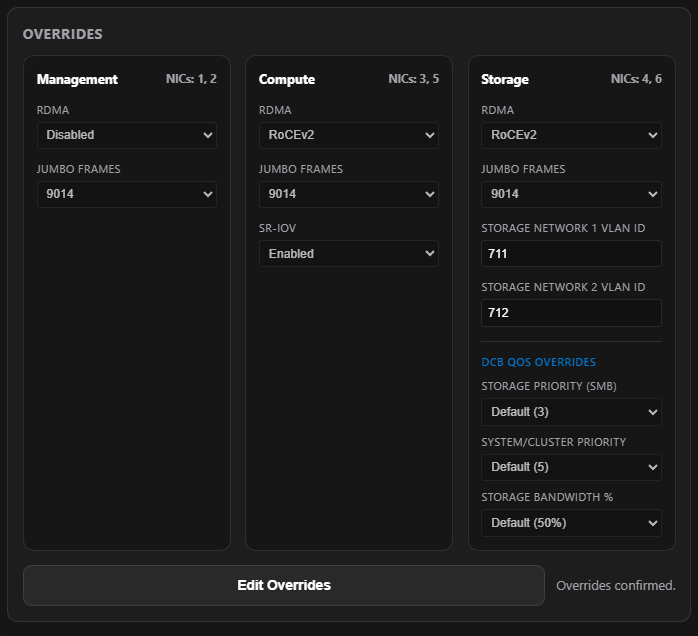
Task: Click the Edit Overrides button
Action: 284,585
